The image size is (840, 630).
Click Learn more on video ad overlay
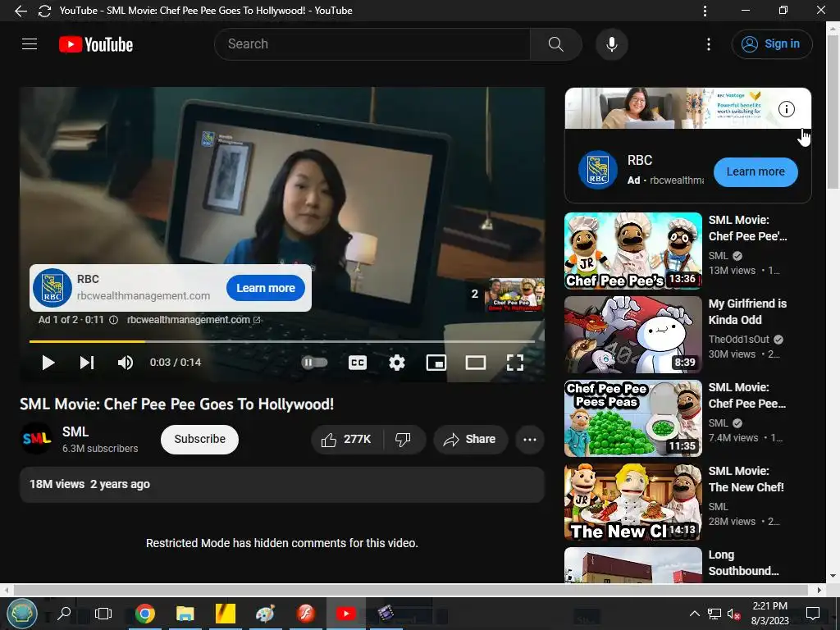[x=266, y=288]
